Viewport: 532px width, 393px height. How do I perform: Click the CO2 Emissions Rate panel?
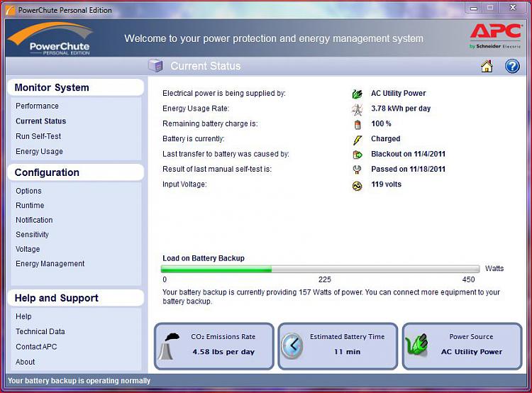pyautogui.click(x=214, y=346)
